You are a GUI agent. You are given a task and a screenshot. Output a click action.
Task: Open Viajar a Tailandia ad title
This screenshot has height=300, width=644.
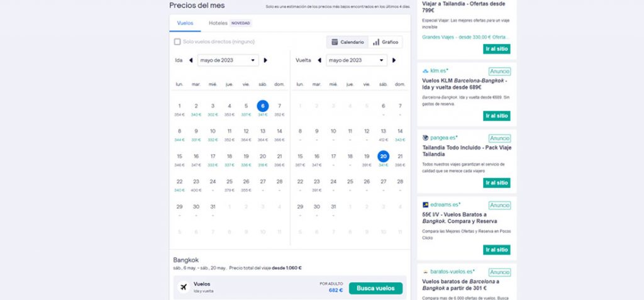coord(464,7)
